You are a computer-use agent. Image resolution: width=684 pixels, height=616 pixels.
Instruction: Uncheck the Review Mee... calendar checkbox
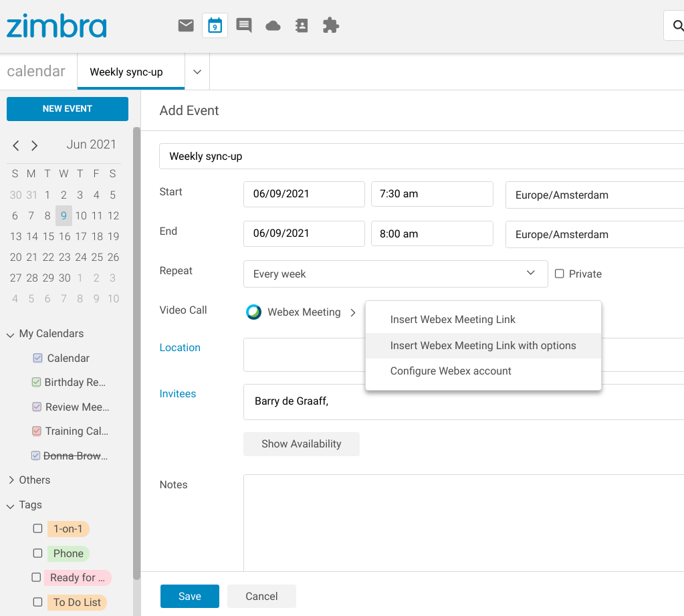[x=37, y=407]
